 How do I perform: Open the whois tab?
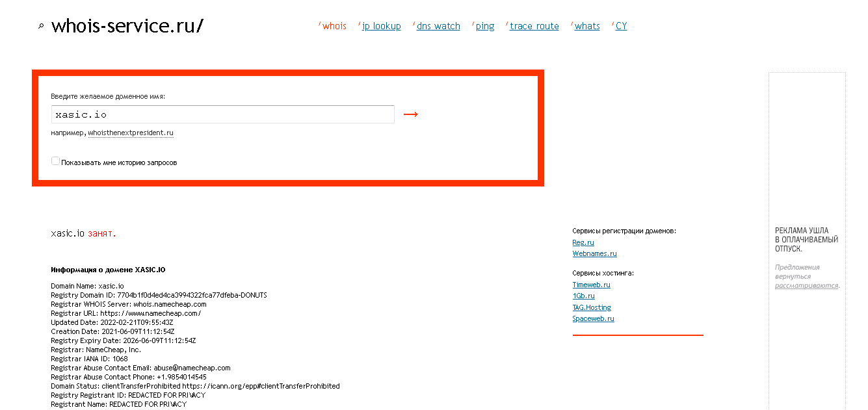tap(334, 27)
